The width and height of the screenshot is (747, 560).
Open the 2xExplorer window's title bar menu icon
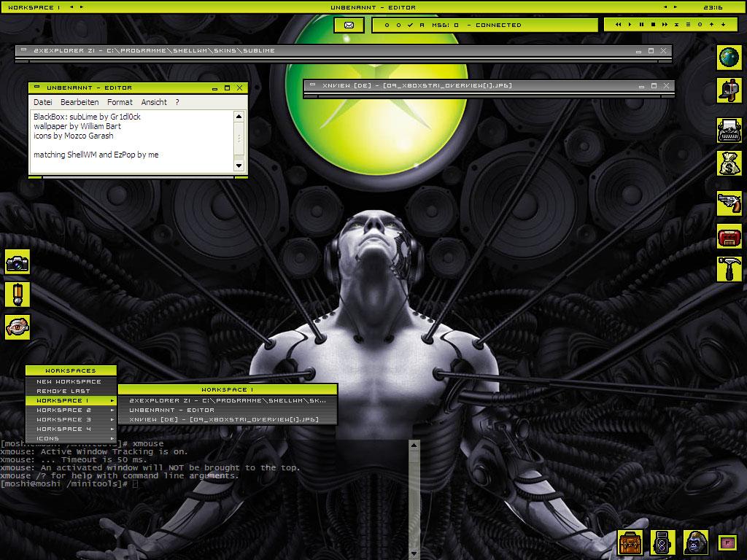(x=24, y=50)
